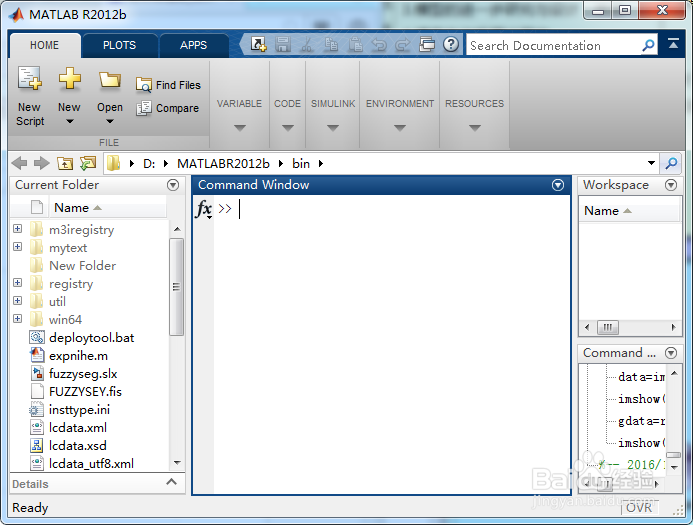Click Find Files button
Screen dimensions: 693x525
tap(168, 85)
